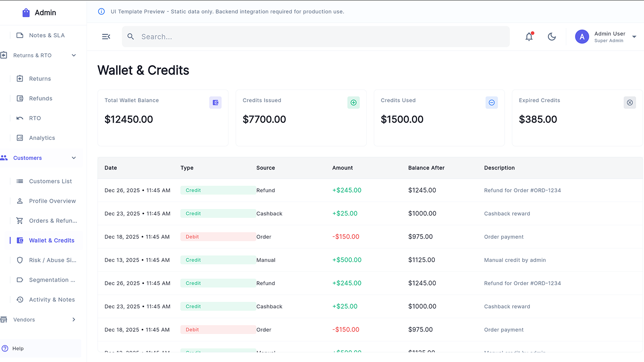Click the Expired Credits cross icon

[630, 103]
